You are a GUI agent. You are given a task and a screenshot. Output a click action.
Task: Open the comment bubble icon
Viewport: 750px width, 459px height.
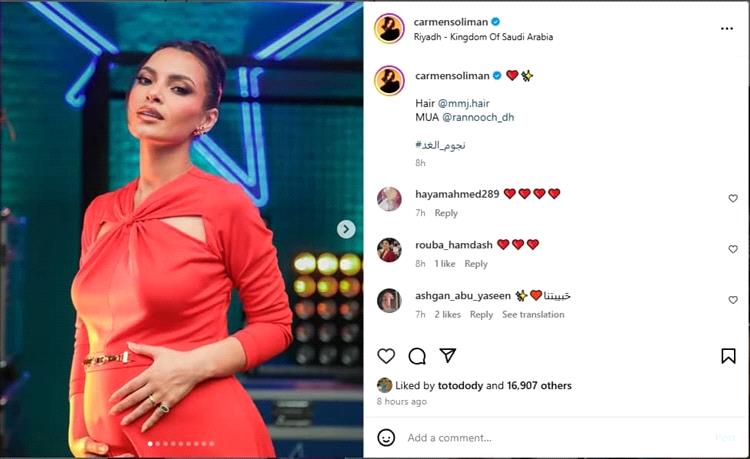click(417, 356)
